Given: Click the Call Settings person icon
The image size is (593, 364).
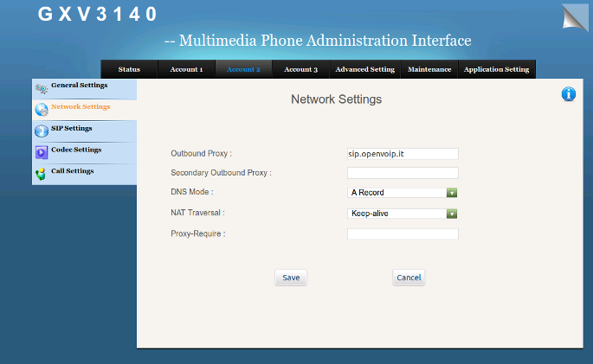Looking at the screenshot, I should coord(41,174).
